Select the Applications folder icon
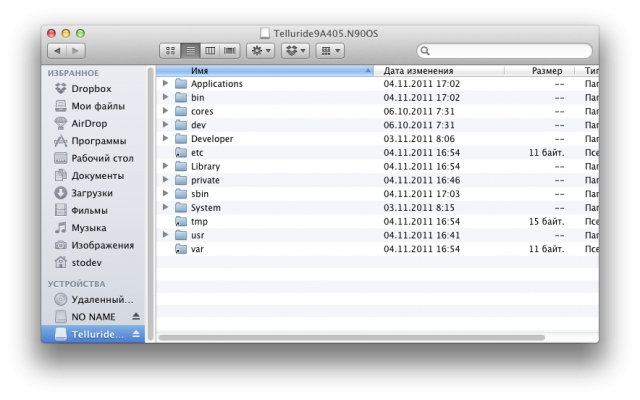640x400 pixels. click(x=181, y=84)
